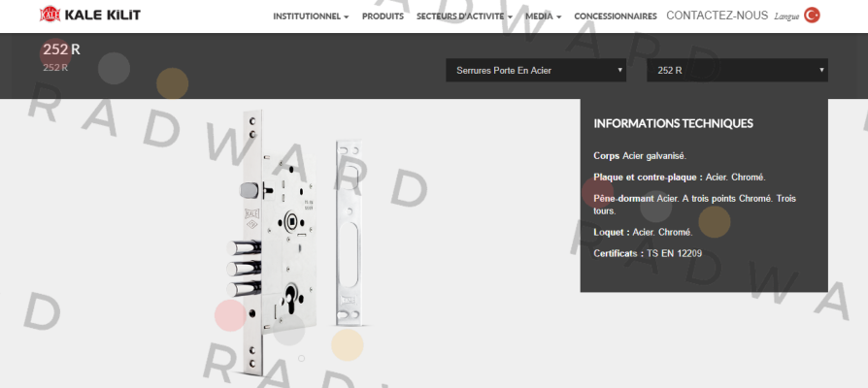
Task: Click the strike plate image
Action: (x=349, y=232)
